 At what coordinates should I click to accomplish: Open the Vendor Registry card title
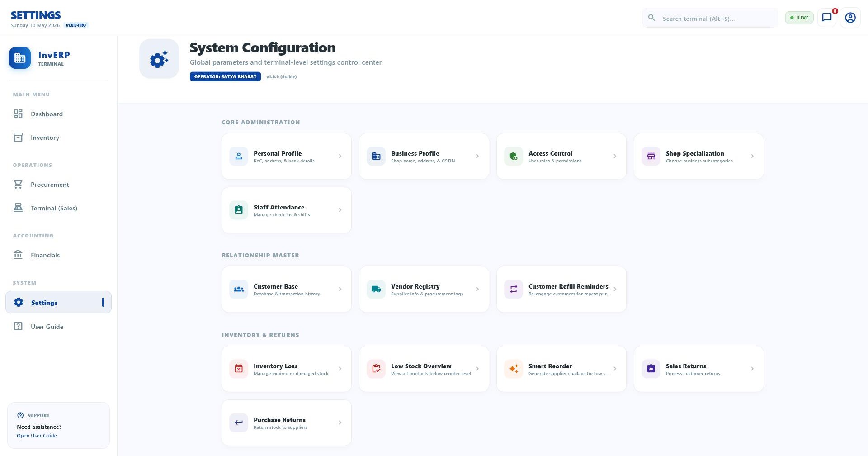(x=415, y=287)
